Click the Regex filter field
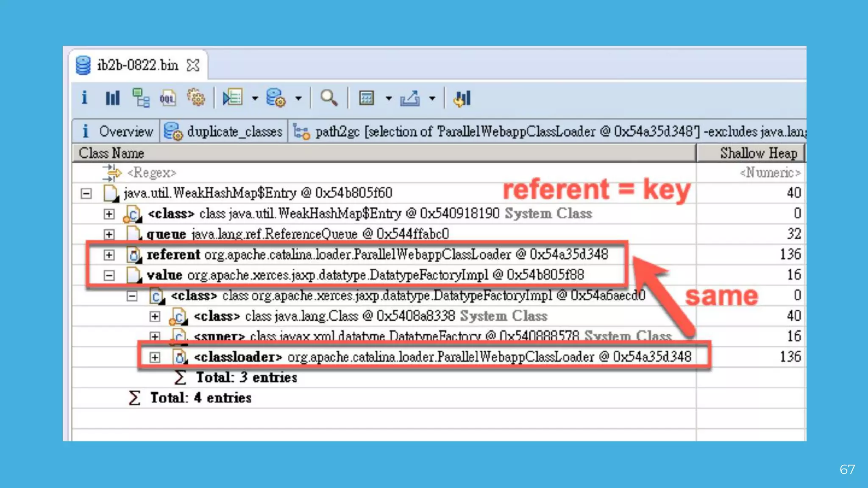 click(152, 173)
